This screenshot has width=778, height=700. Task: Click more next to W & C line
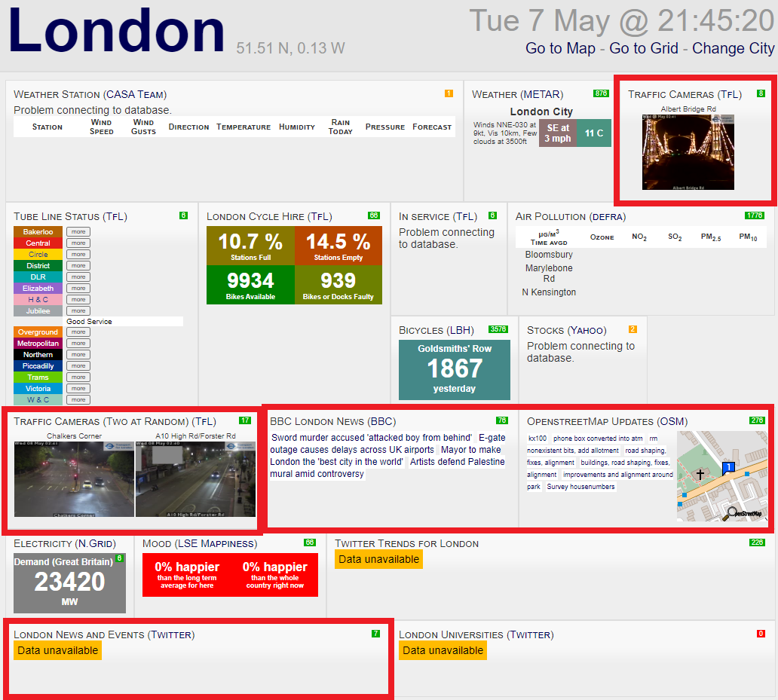pos(78,399)
